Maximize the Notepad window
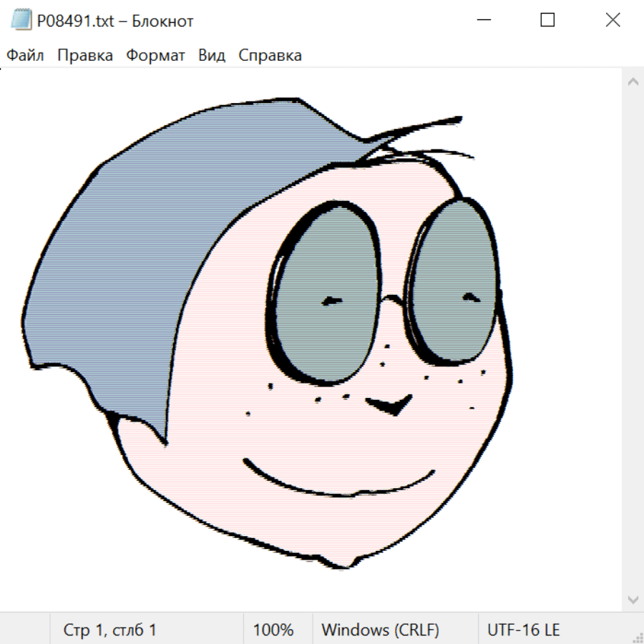 tap(547, 21)
